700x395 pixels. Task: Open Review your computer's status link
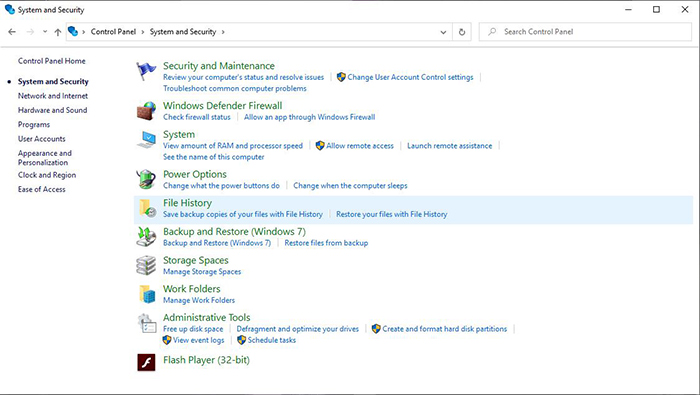pos(243,77)
